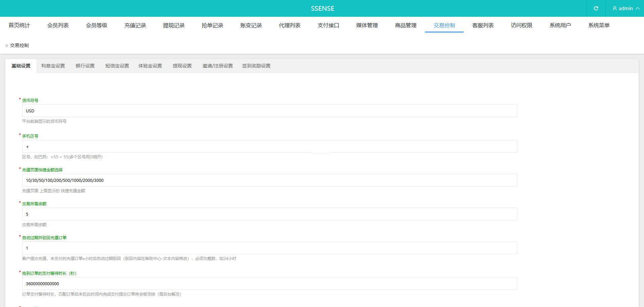Open 充值记录 in navigation bar

point(135,25)
